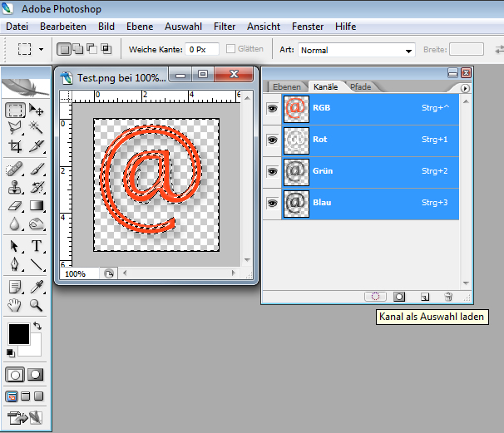504x433 pixels.
Task: Load channel as selection icon
Action: (375, 297)
